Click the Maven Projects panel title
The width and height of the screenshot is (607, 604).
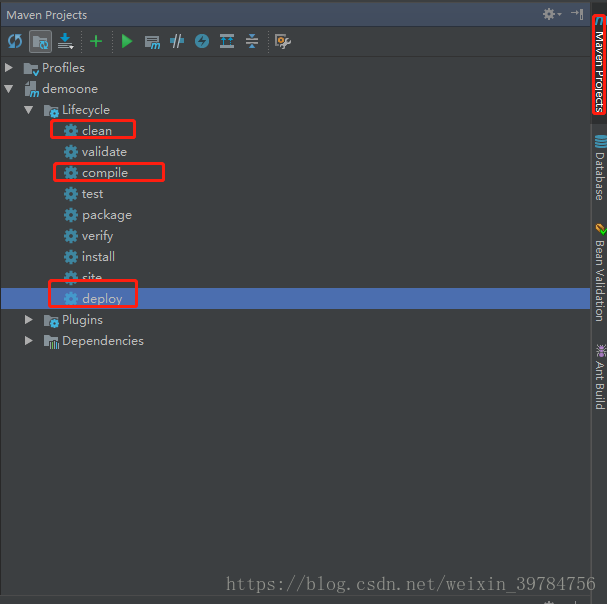coord(47,15)
